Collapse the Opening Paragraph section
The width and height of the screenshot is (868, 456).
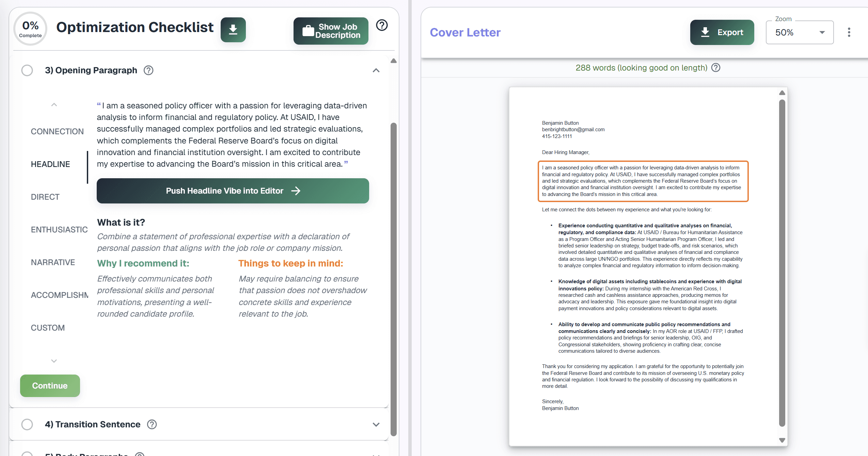[x=376, y=70]
